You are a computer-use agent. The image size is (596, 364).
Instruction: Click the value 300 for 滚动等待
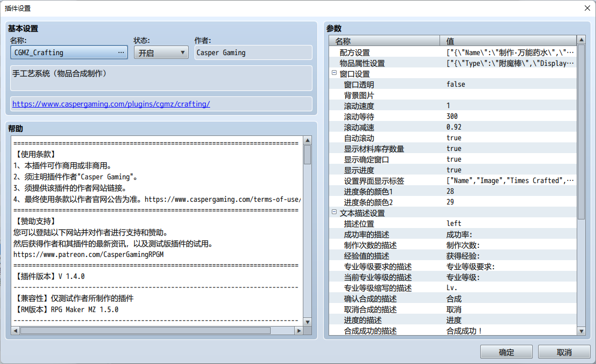(x=452, y=117)
